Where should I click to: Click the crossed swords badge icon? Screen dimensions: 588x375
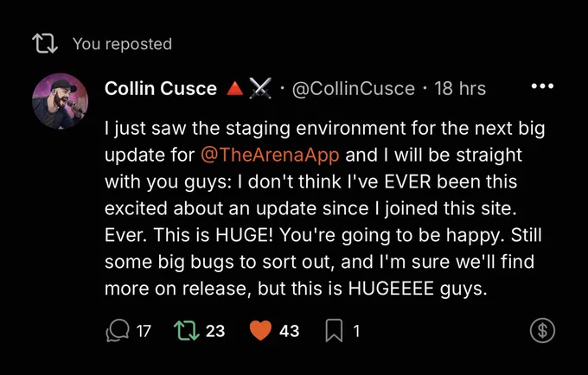pyautogui.click(x=260, y=89)
